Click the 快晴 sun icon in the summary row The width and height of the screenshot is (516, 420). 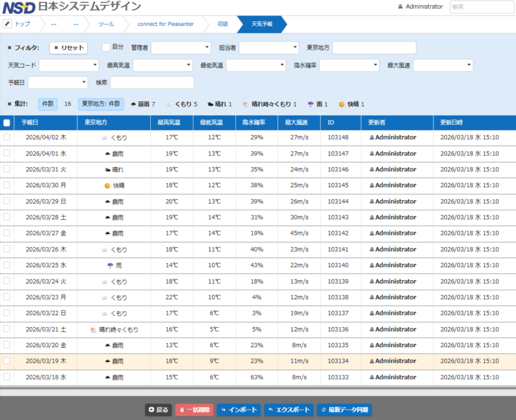(342, 104)
